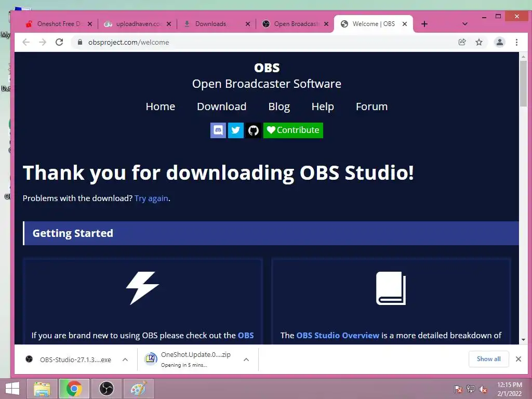Click the page vertical scrollbar thumb

524,84
